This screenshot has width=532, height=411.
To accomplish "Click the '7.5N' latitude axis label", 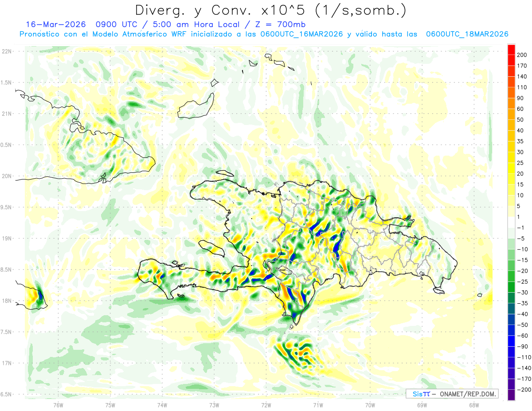I will pos(6,332).
